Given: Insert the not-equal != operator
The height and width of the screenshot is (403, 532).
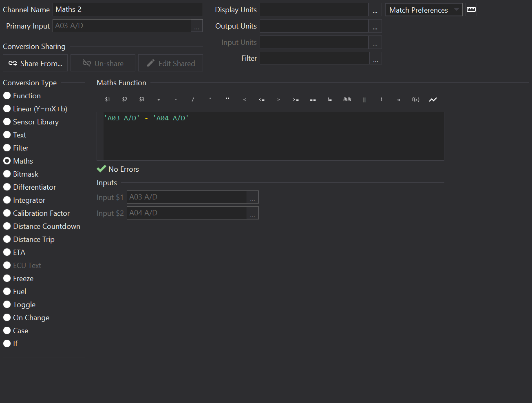Looking at the screenshot, I should pyautogui.click(x=330, y=100).
